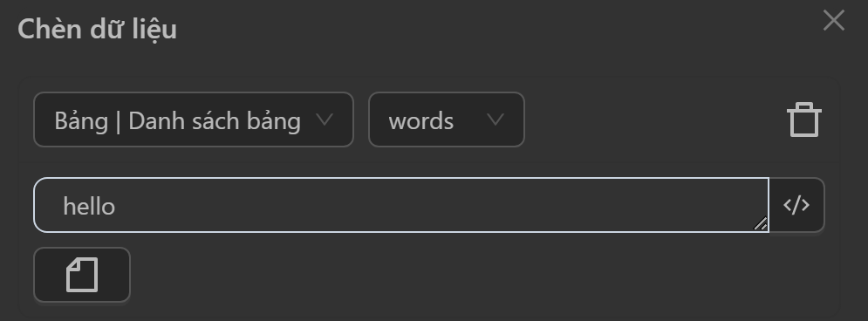
Task: Click the code brackets button beside the input
Action: coord(796,205)
